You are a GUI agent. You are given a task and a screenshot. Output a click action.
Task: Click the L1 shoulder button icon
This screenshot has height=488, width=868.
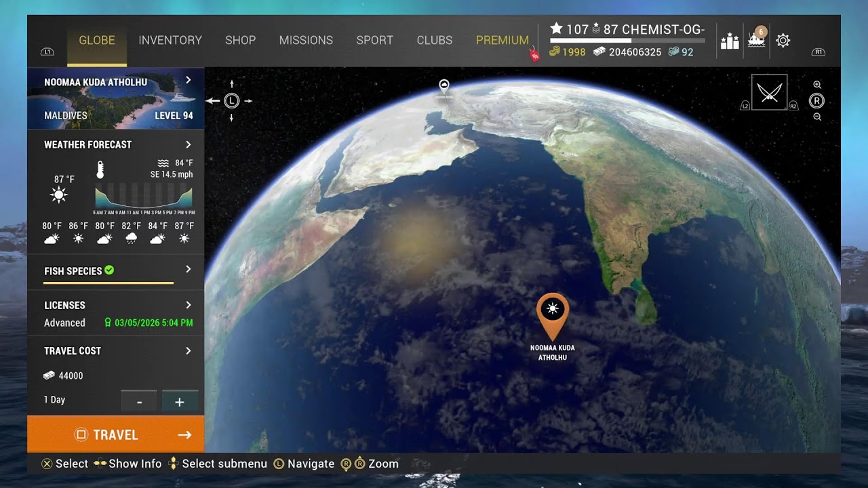point(47,52)
